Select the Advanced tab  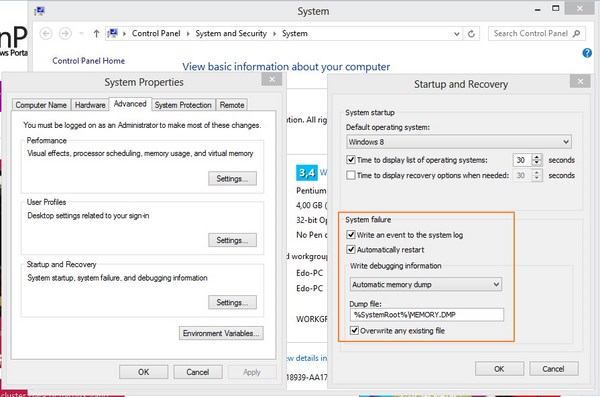(130, 104)
